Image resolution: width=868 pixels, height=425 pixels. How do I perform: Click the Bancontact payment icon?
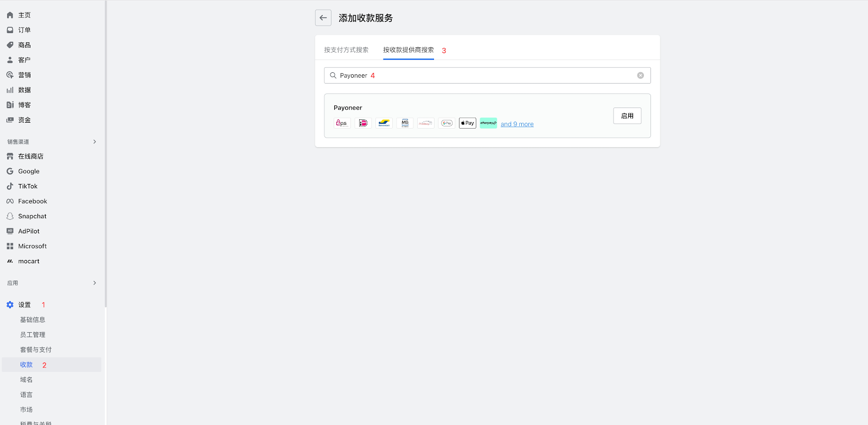(x=384, y=123)
